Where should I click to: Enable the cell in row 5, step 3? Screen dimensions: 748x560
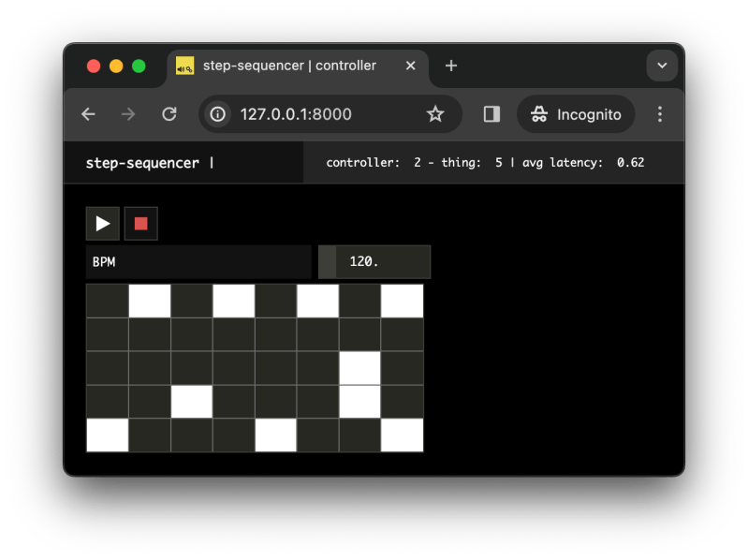(191, 435)
